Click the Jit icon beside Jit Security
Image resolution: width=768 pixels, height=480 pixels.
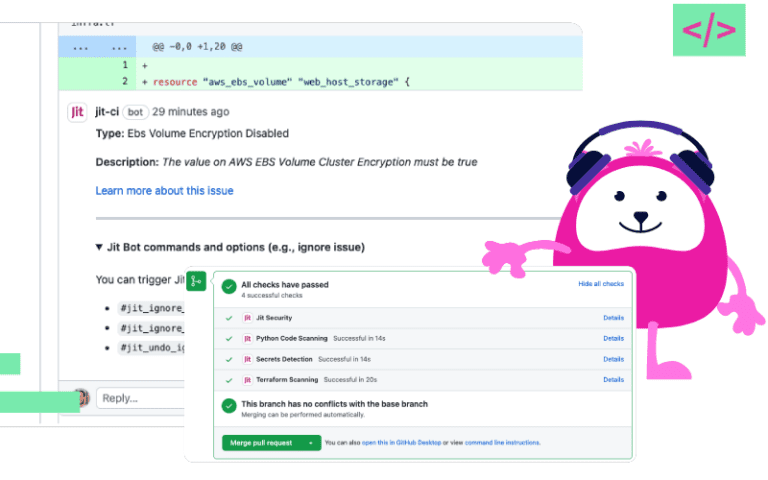click(247, 318)
